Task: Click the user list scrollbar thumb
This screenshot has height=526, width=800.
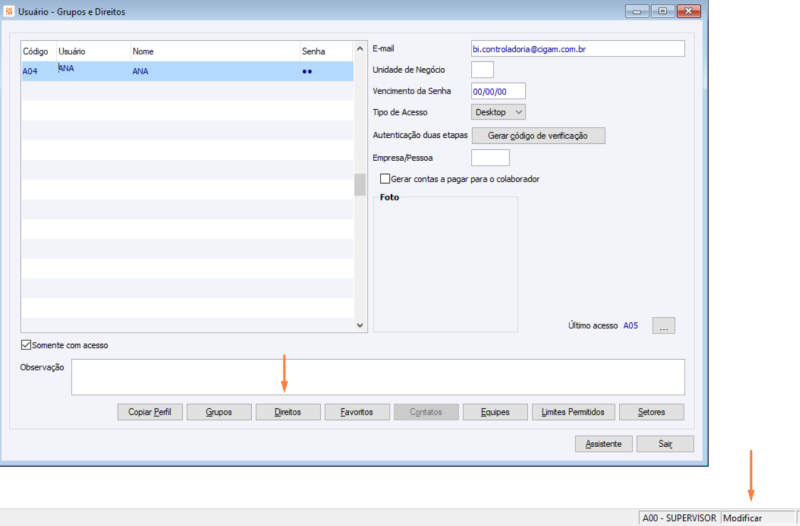Action: pyautogui.click(x=360, y=185)
